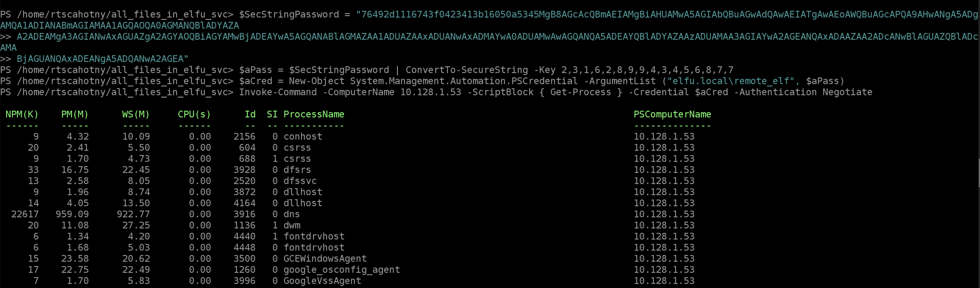980x288 pixels.
Task: Select the conhost process name
Action: tap(302, 136)
